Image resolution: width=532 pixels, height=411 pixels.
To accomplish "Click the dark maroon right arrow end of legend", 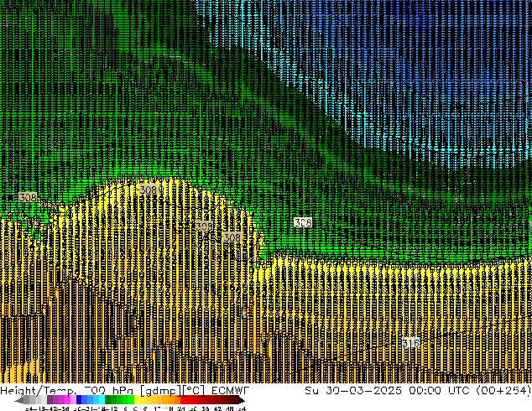I will point(241,400).
